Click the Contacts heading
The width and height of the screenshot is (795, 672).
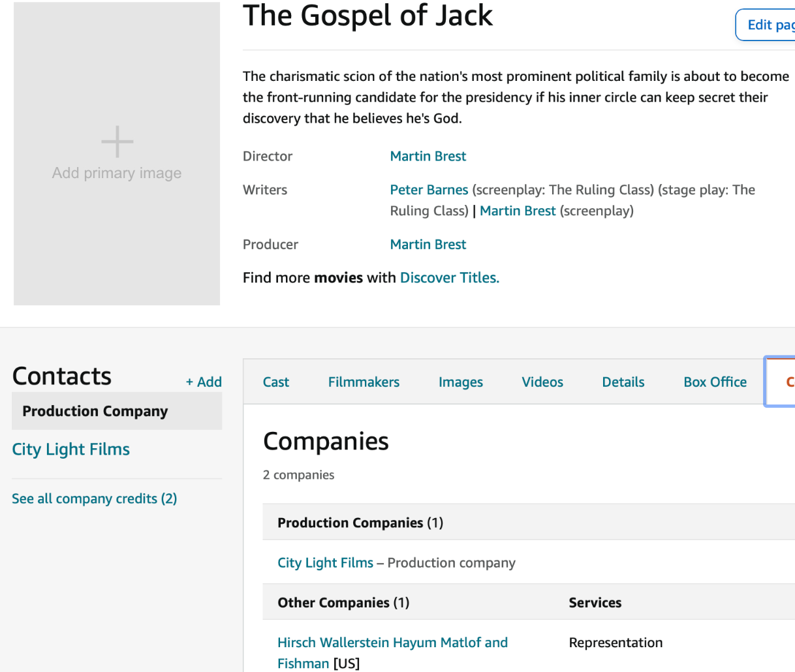[x=62, y=376]
